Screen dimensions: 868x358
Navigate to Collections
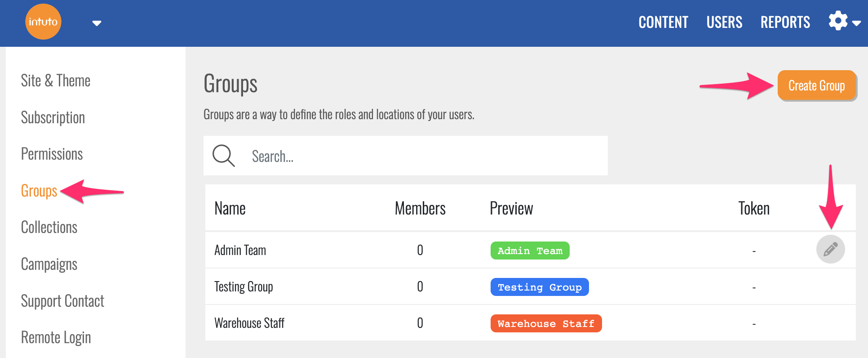[49, 228]
